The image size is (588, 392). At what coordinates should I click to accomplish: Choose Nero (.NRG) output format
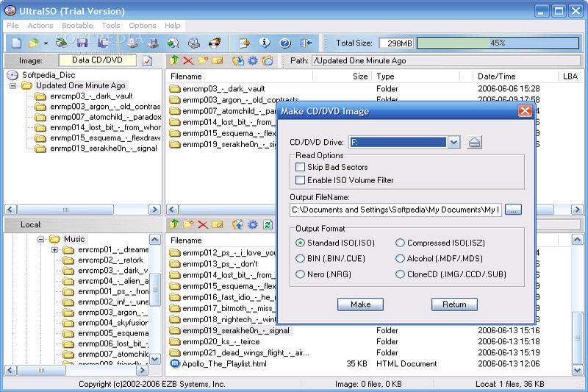(300, 274)
